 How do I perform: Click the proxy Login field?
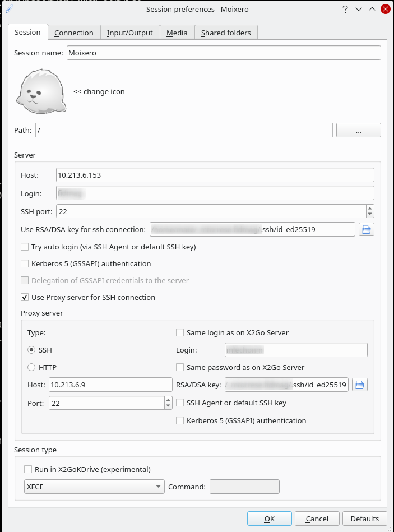[x=296, y=350]
